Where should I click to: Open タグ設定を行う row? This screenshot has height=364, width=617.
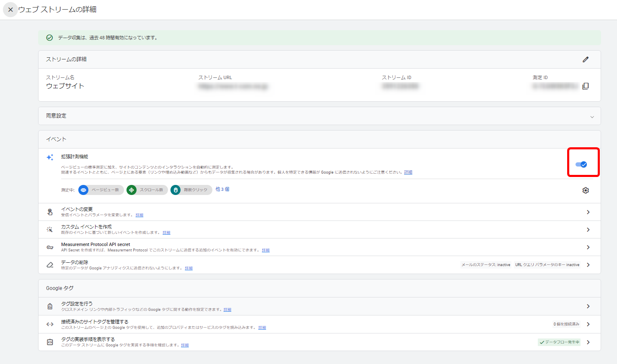tap(320, 306)
